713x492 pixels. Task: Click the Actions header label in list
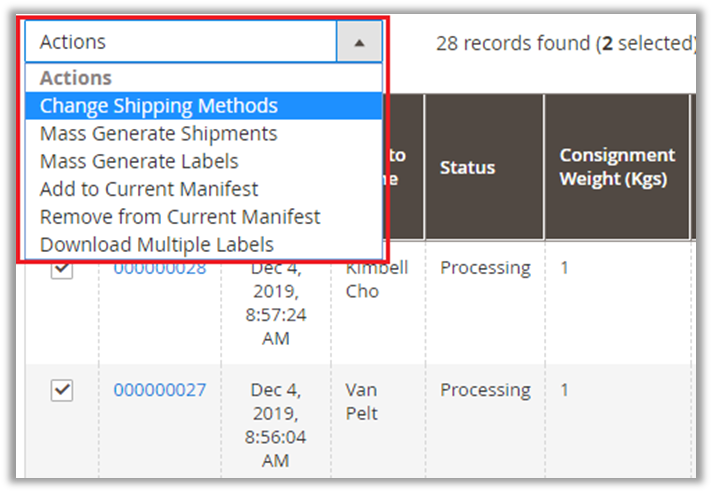(x=76, y=78)
